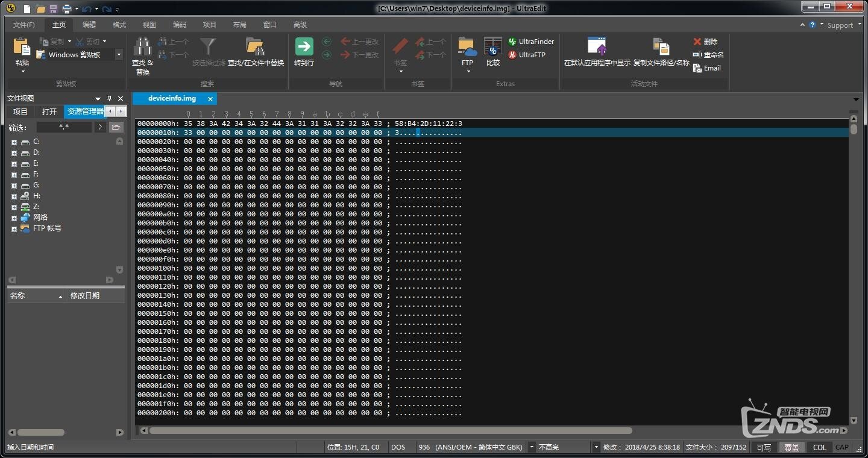Screen dimensions: 868x458
Task: Click the 名称 column header
Action: pyautogui.click(x=37, y=296)
